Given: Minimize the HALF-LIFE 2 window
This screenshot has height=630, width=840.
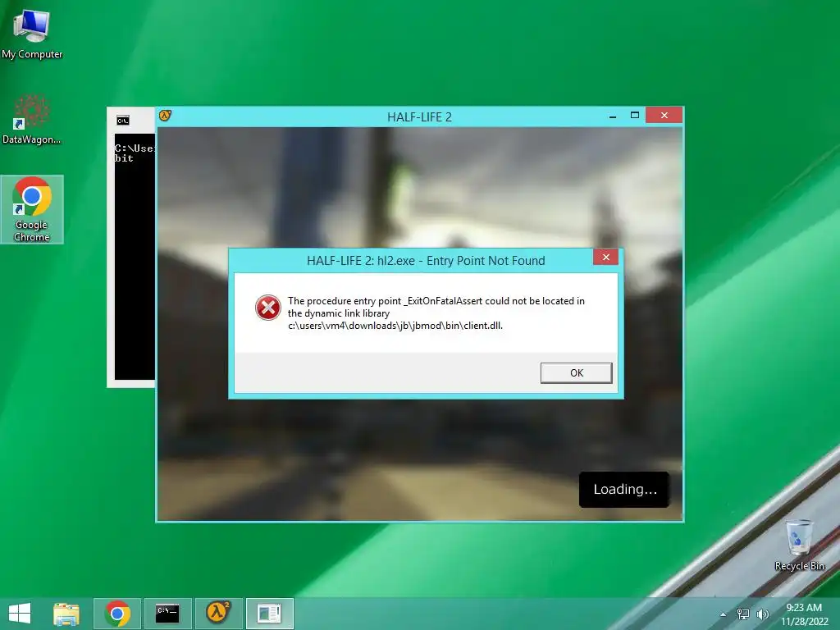Looking at the screenshot, I should 613,116.
